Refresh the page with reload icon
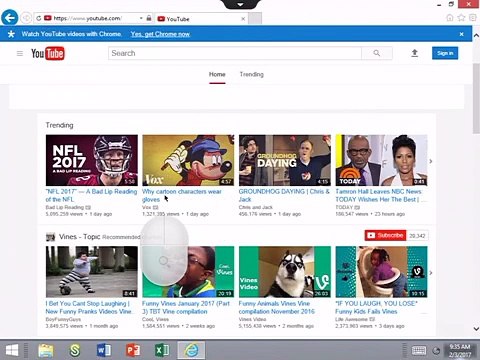This screenshot has height=360, width=480. (x=39, y=18)
